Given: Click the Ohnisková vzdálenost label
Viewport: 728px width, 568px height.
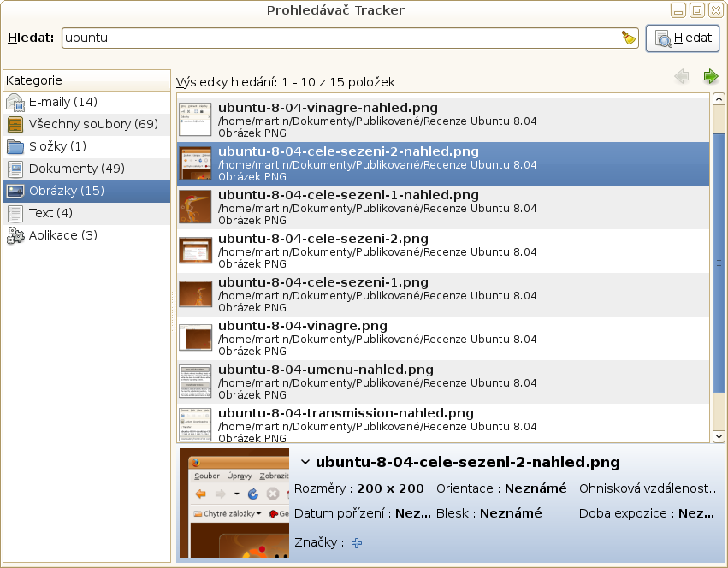Looking at the screenshot, I should pyautogui.click(x=649, y=488).
